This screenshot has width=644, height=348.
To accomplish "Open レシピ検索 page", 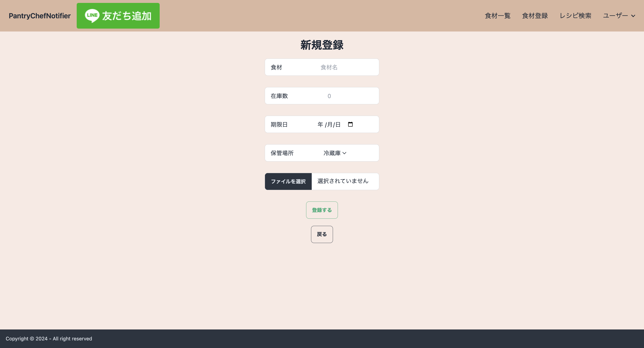I will 575,16.
